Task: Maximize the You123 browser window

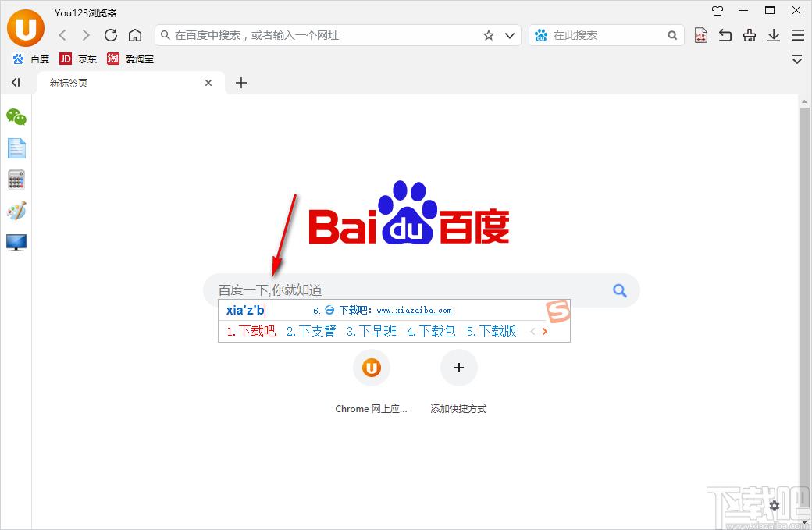Action: tap(770, 10)
